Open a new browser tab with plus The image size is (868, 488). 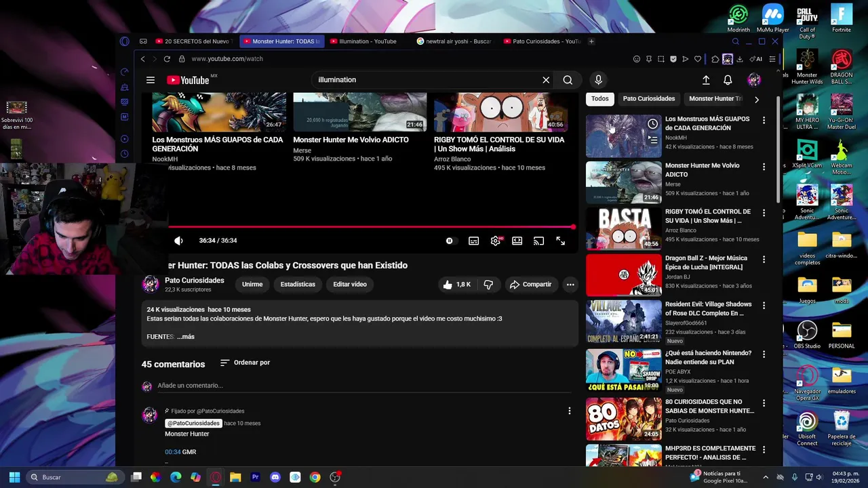click(x=591, y=41)
